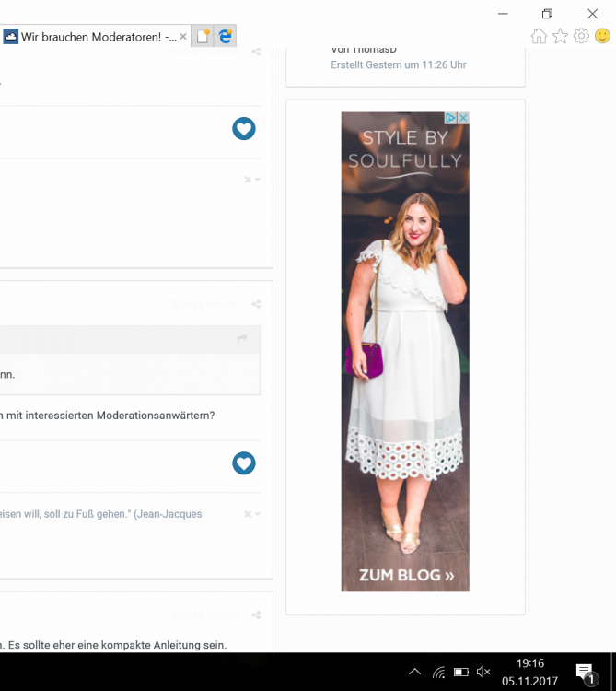This screenshot has width=616, height=691.
Task: Like the first post with heart icon
Action: pyautogui.click(x=243, y=129)
